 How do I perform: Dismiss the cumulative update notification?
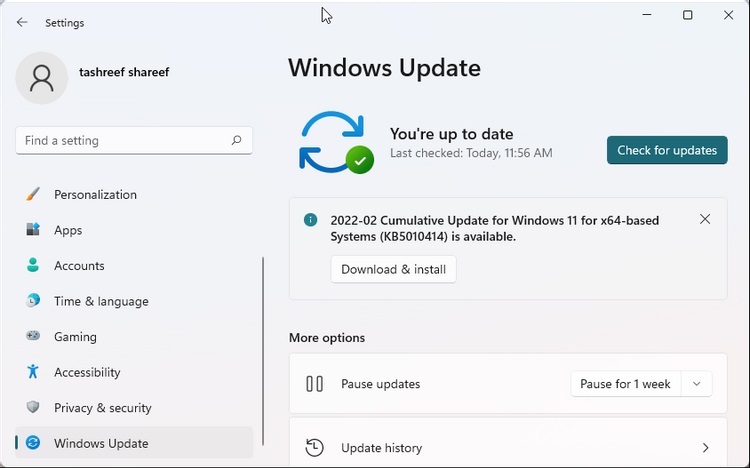click(705, 219)
